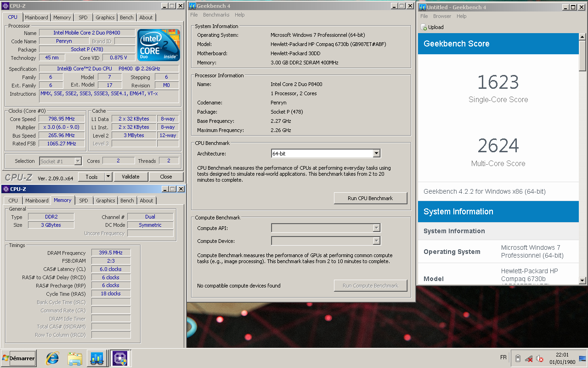Open Benchmarks menu in Geekbench 4
The height and width of the screenshot is (368, 588).
[x=216, y=15]
